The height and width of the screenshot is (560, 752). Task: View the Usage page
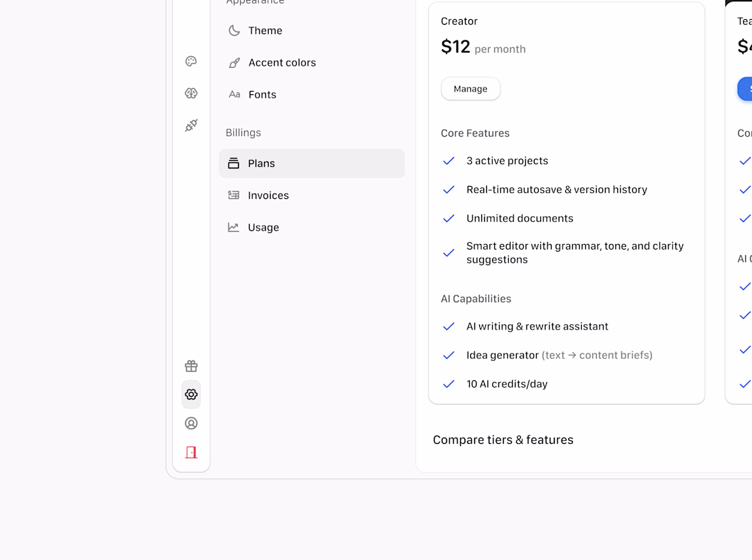263,228
